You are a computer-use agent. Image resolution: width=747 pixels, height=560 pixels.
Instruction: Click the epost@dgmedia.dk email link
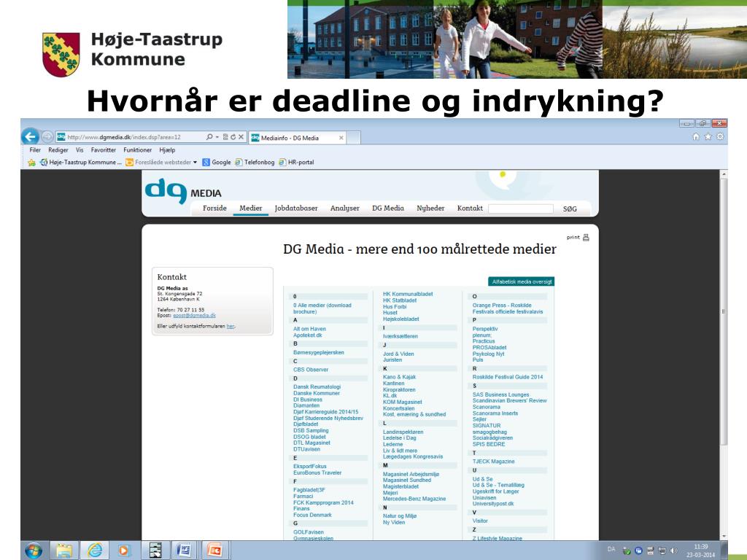(x=194, y=315)
